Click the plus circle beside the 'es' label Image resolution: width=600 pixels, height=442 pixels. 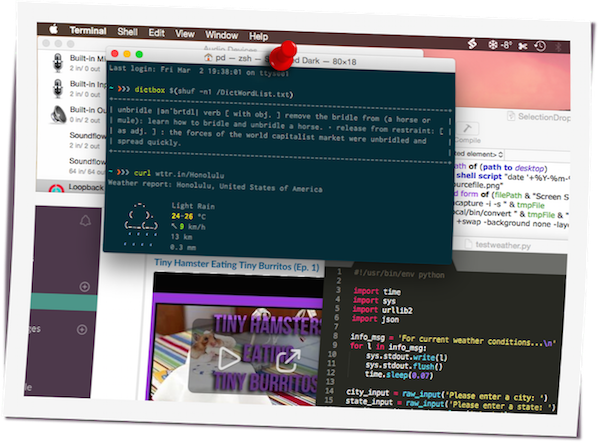[82, 329]
